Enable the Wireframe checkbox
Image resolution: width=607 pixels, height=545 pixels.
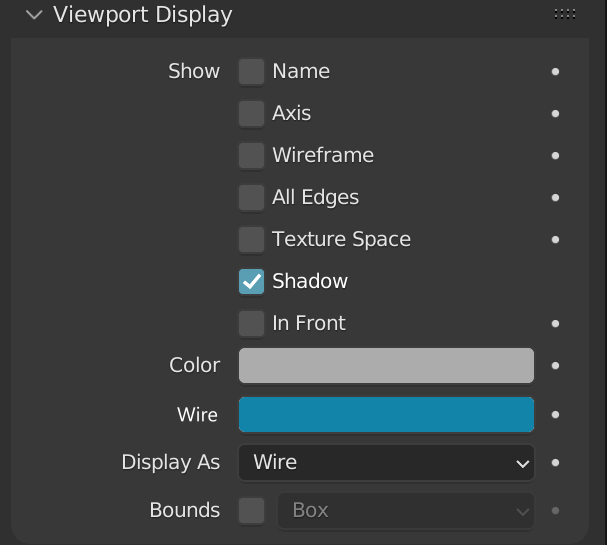(252, 156)
